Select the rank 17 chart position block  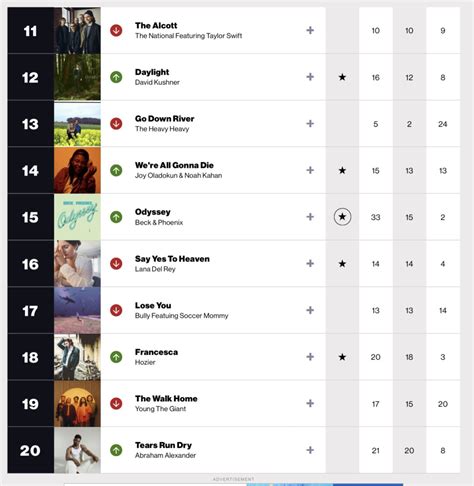(31, 310)
